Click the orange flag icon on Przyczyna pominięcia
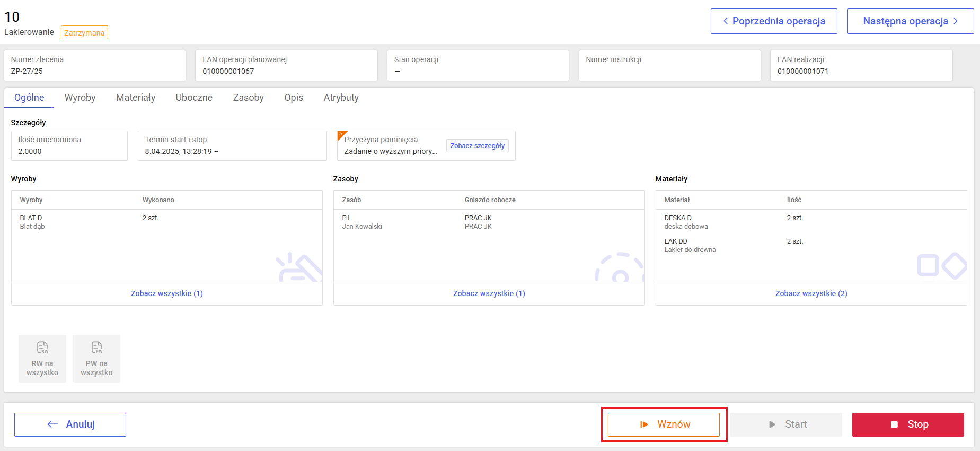The image size is (980, 451). click(341, 135)
